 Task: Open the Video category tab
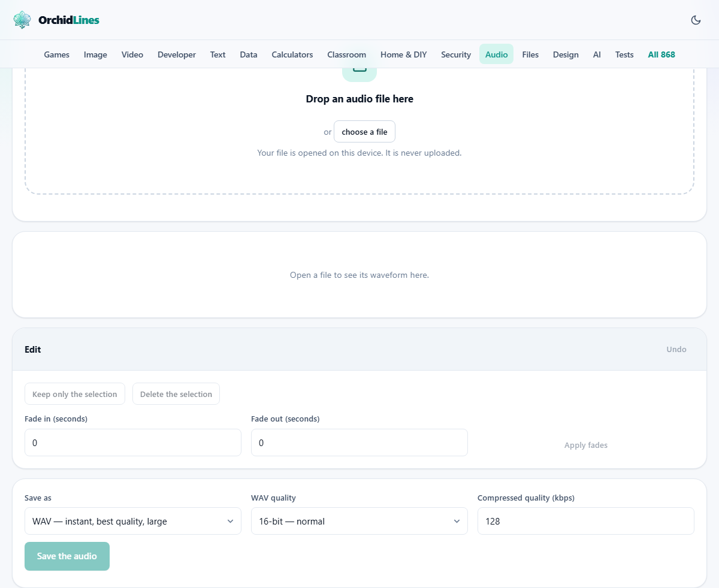point(132,54)
